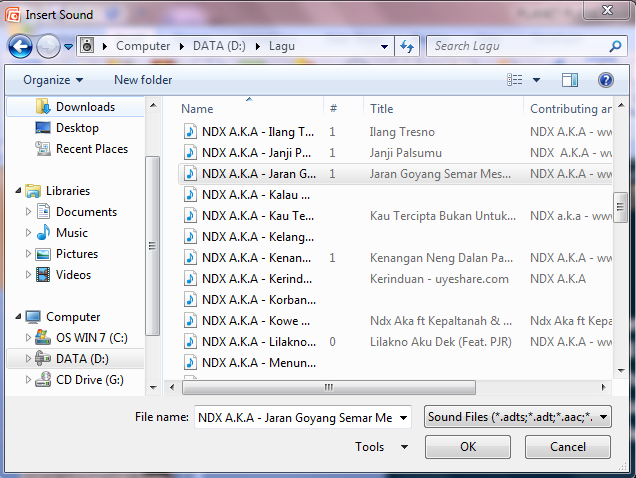
Task: Select Computer in the address breadcrumb
Action: click(143, 46)
